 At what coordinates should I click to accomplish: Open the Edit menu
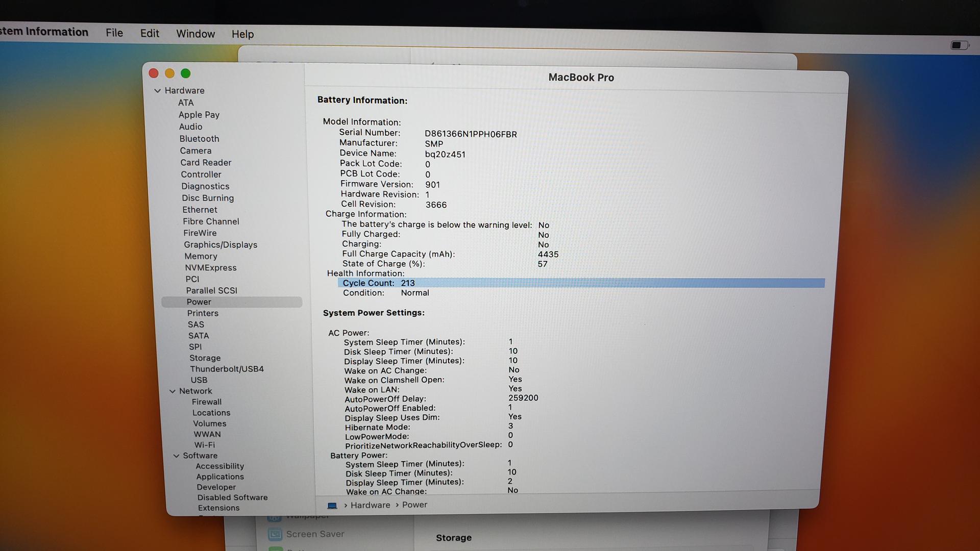[150, 34]
